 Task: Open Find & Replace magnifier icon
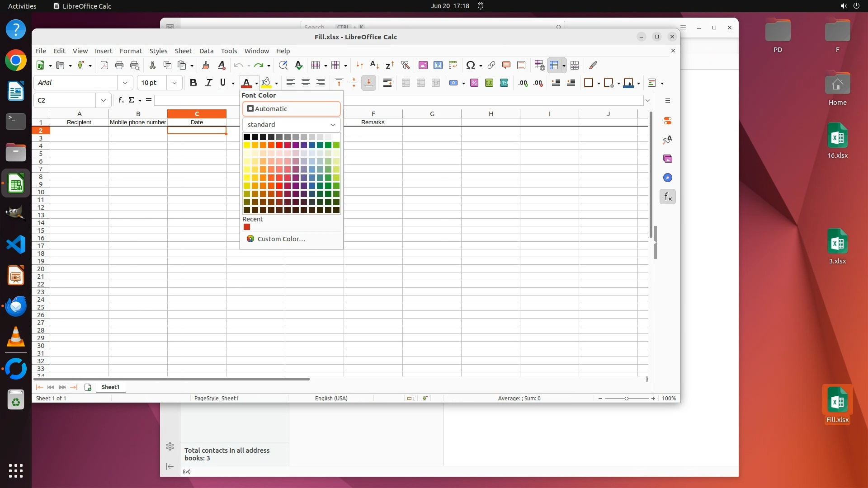tap(283, 66)
